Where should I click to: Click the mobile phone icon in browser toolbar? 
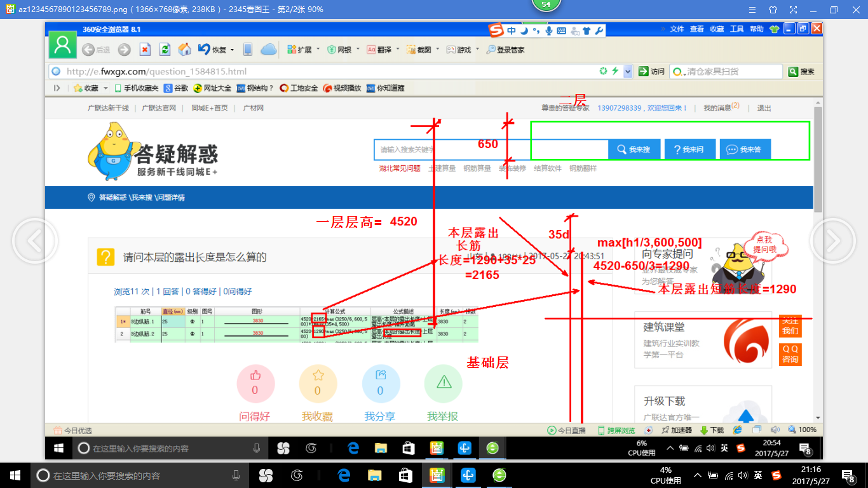coord(248,50)
